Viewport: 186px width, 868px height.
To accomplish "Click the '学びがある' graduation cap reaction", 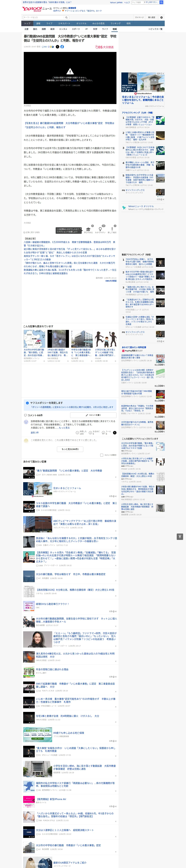I will point(89,229).
